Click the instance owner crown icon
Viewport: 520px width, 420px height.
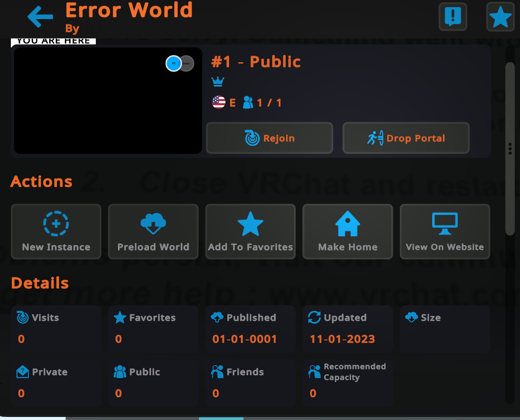click(218, 81)
